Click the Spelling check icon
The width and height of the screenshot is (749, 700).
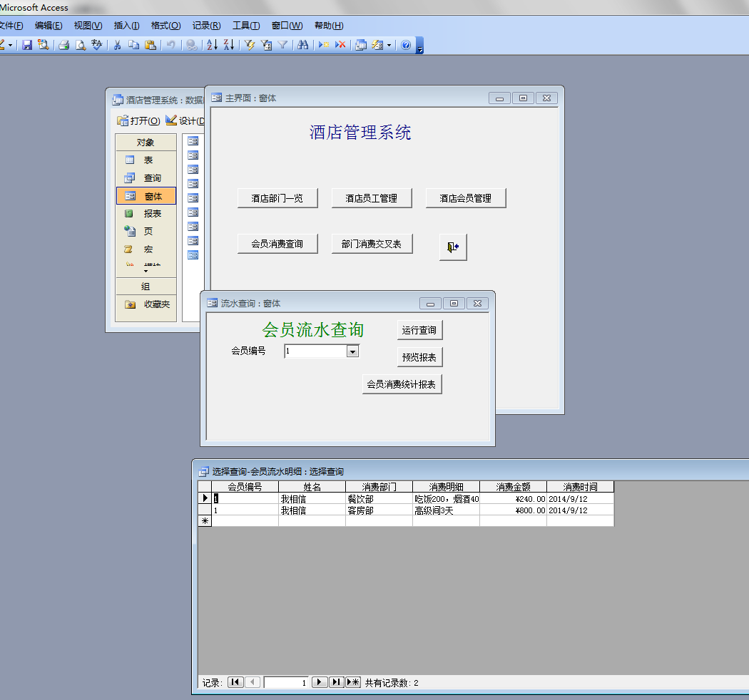pos(97,45)
